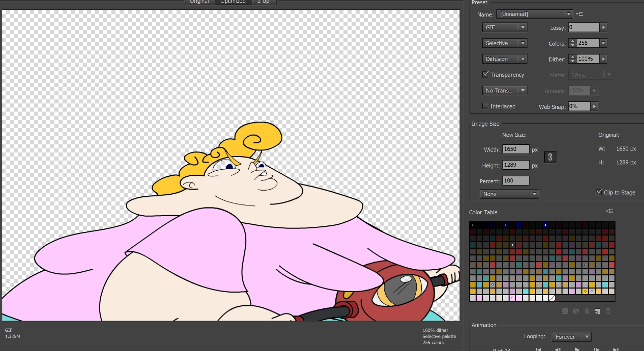Enable the Interlaced checkbox
Viewport: 644px width, 351px height.
[x=485, y=106]
